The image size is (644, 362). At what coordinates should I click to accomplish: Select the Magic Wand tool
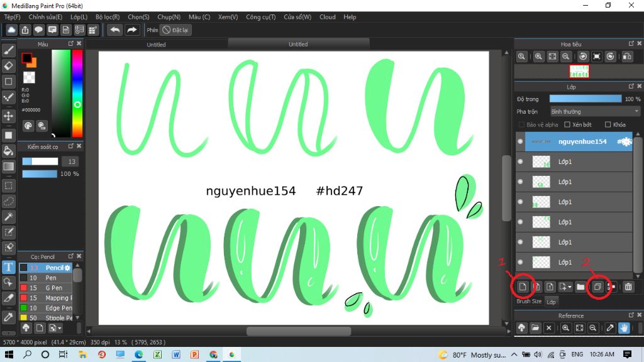tap(9, 217)
